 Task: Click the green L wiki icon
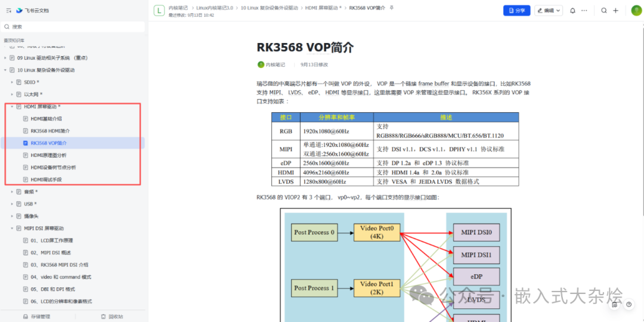click(159, 10)
